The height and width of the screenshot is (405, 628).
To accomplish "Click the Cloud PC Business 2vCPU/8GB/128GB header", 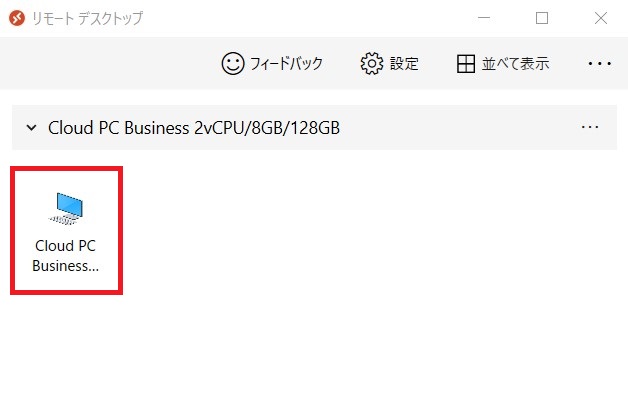I will (194, 128).
